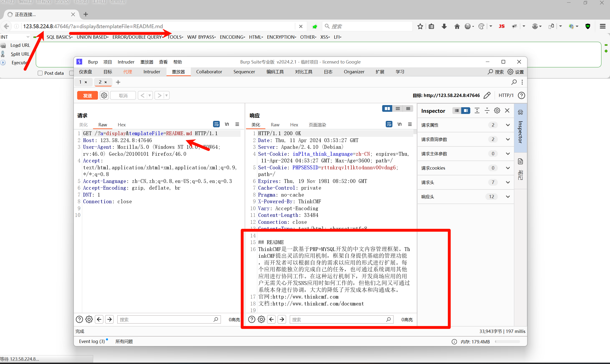Click the Hex view icon in response panel
Viewport: 610px width, 364px height.
pyautogui.click(x=293, y=124)
